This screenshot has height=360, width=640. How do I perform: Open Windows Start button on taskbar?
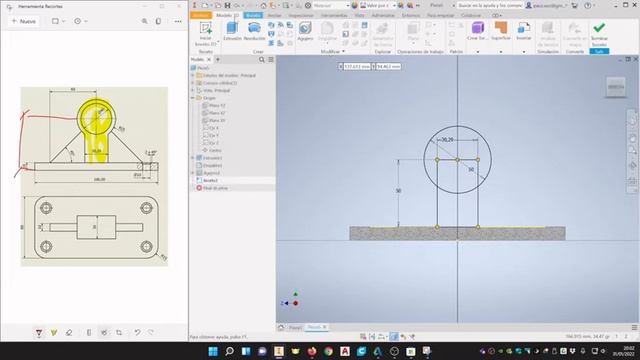coord(213,351)
